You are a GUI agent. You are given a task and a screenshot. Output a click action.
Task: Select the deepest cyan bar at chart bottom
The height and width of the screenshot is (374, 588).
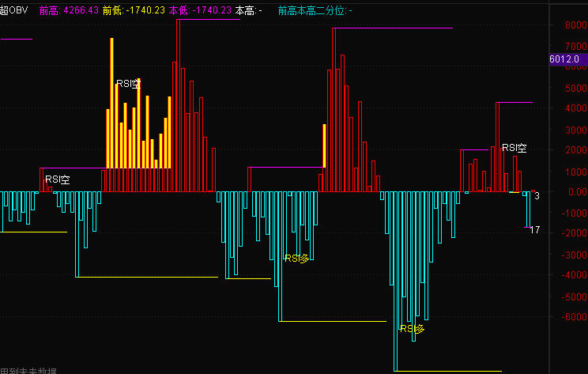(x=396, y=316)
